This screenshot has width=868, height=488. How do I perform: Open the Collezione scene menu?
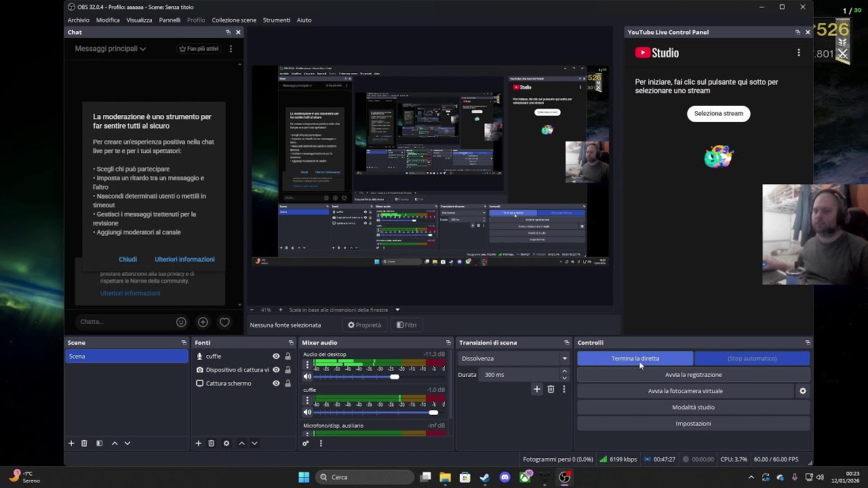pos(234,20)
